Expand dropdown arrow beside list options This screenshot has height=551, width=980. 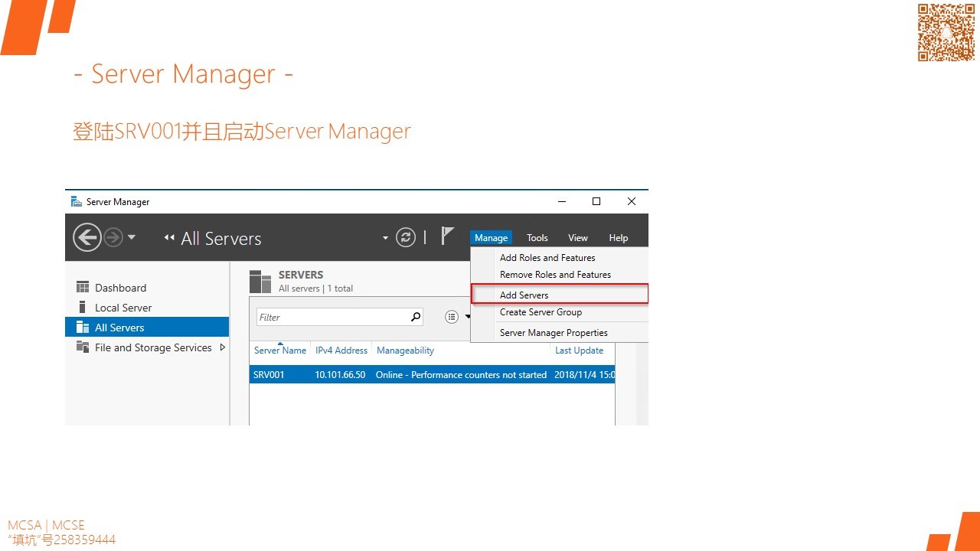[x=468, y=318]
